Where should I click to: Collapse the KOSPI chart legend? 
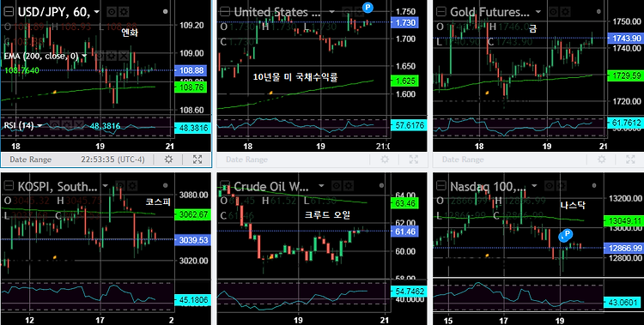[x=9, y=186]
